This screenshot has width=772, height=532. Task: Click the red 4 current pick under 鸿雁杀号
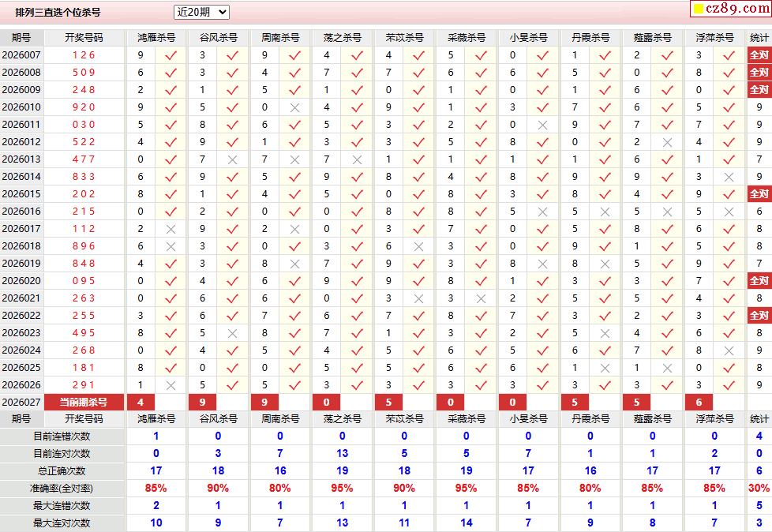pyautogui.click(x=141, y=402)
